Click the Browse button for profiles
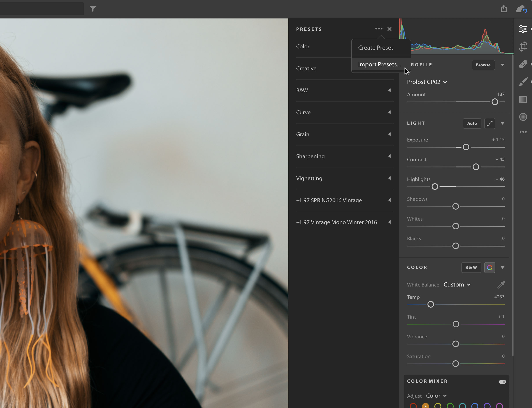This screenshot has height=408, width=532. coord(483,65)
